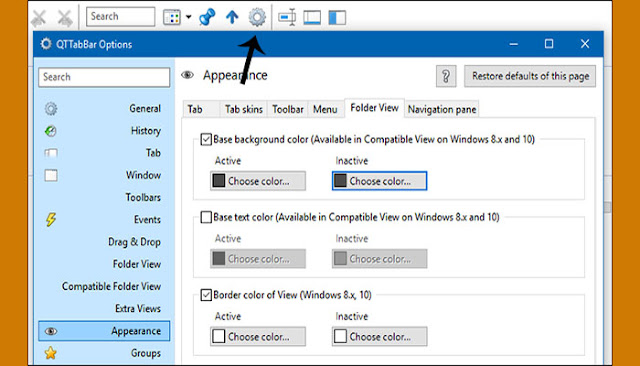Focus the toolbar Search box
The width and height of the screenshot is (640, 366).
[x=120, y=17]
